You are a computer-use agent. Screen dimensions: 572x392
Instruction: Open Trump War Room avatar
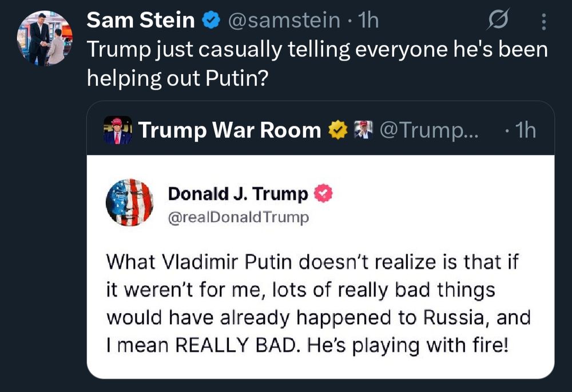pyautogui.click(x=117, y=130)
